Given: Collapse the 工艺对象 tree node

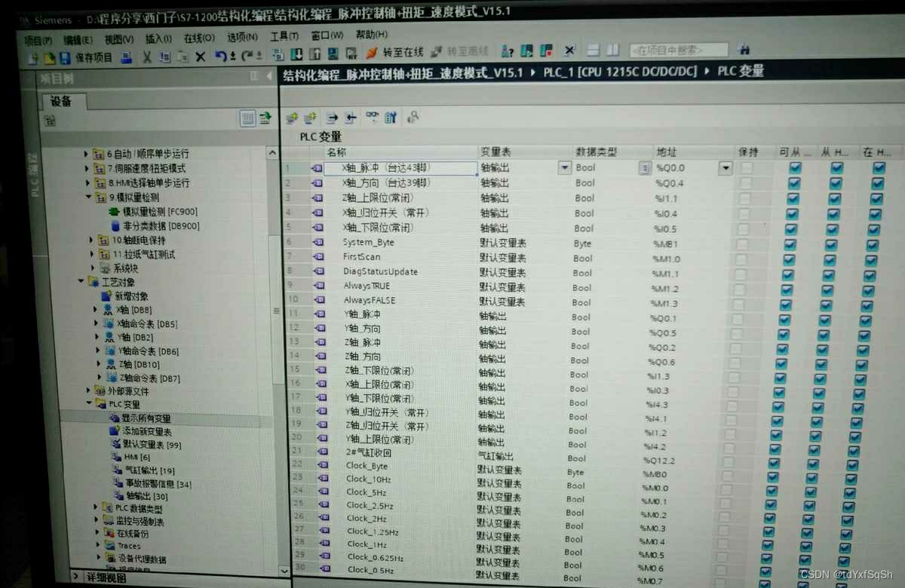Looking at the screenshot, I should coord(81,281).
